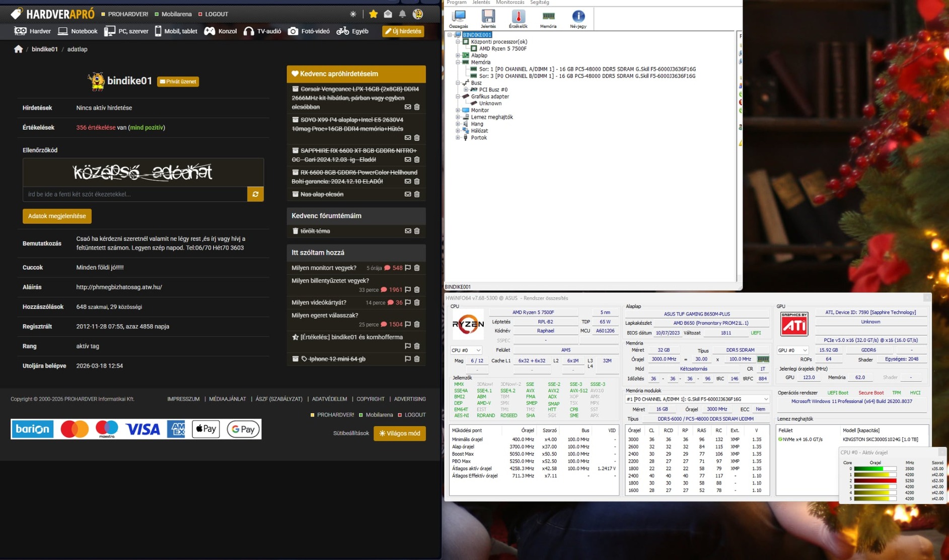The height and width of the screenshot is (560, 949).
Task: Collapse the Központi processzor(ok) tree node
Action: tap(458, 42)
